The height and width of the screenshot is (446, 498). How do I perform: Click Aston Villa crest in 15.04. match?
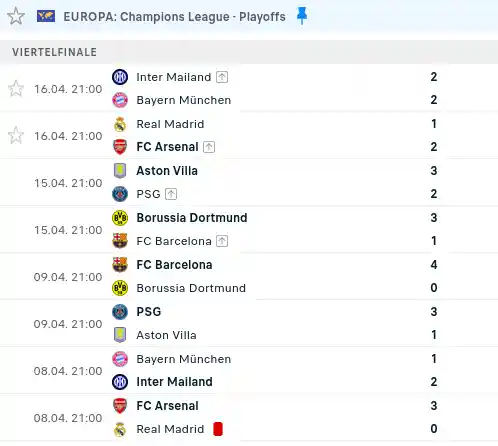pos(120,171)
